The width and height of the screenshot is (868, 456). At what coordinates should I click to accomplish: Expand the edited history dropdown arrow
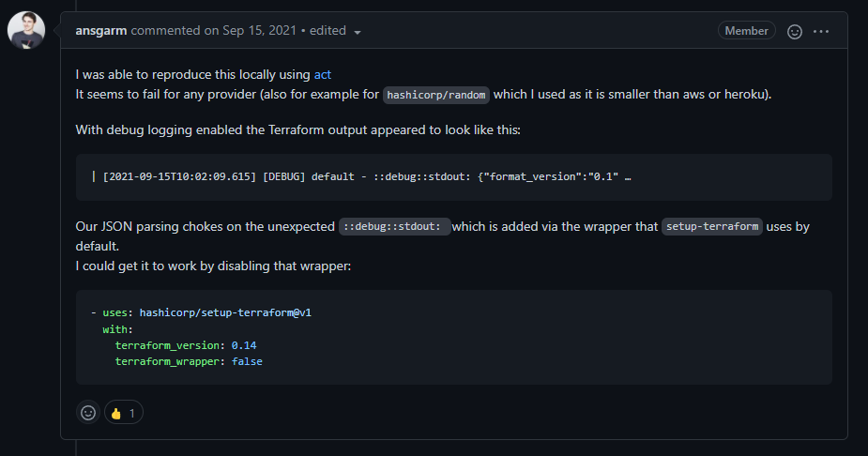358,32
